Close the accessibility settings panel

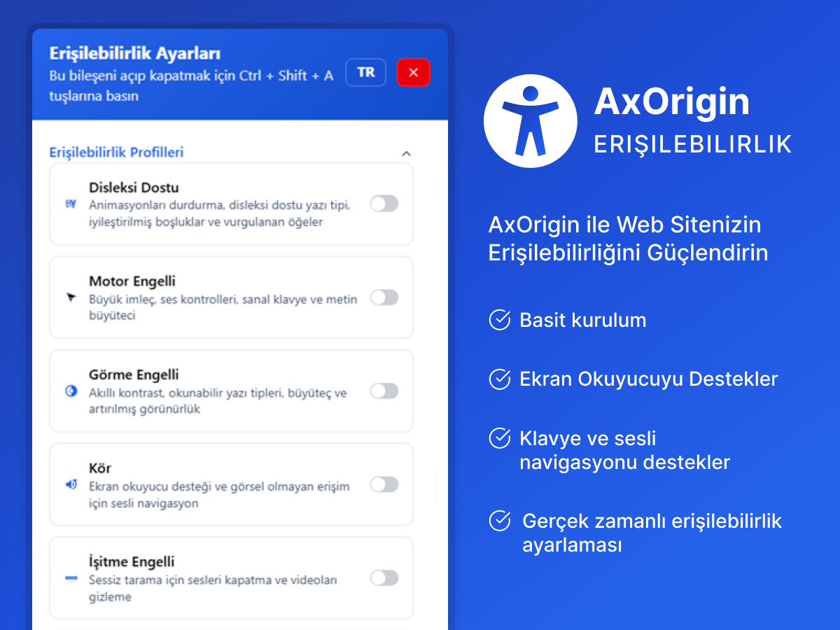pyautogui.click(x=414, y=72)
